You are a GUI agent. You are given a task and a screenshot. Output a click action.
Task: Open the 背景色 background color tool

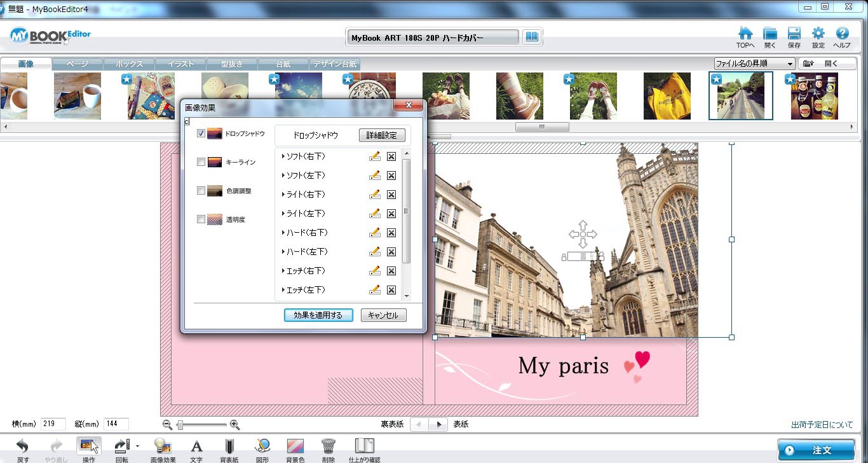coord(295,446)
